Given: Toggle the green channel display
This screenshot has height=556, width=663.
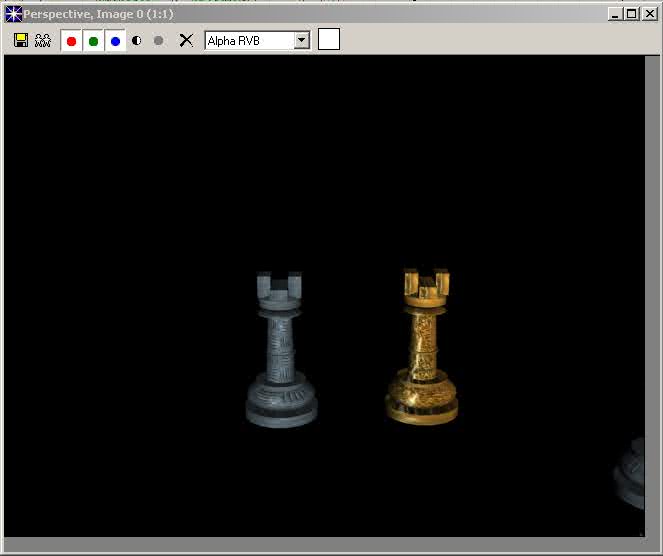Looking at the screenshot, I should tap(93, 41).
